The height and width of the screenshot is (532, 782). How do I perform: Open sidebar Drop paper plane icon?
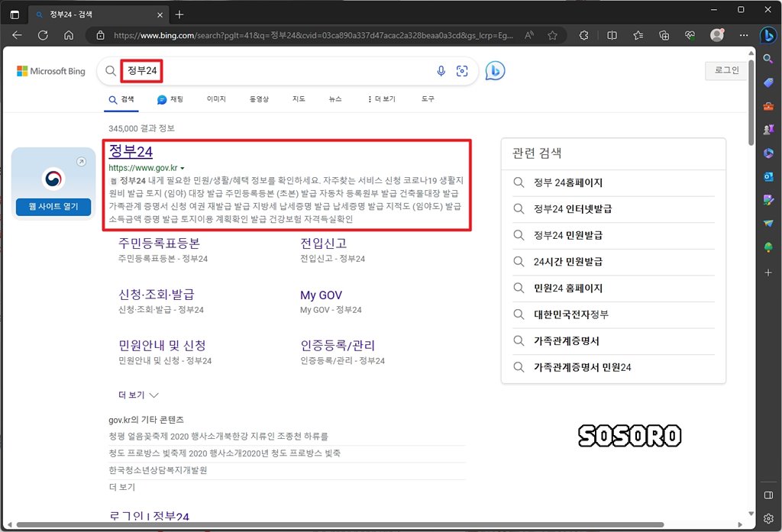tap(768, 224)
